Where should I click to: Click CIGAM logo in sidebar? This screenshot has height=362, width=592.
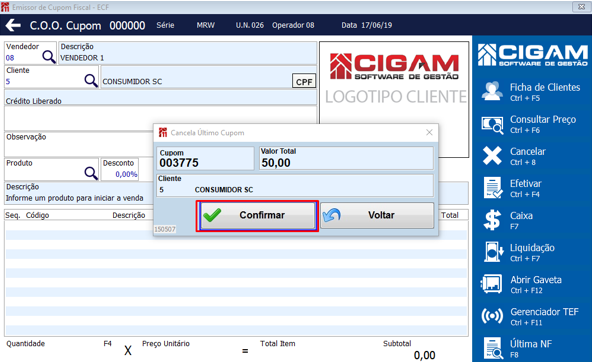tap(532, 55)
